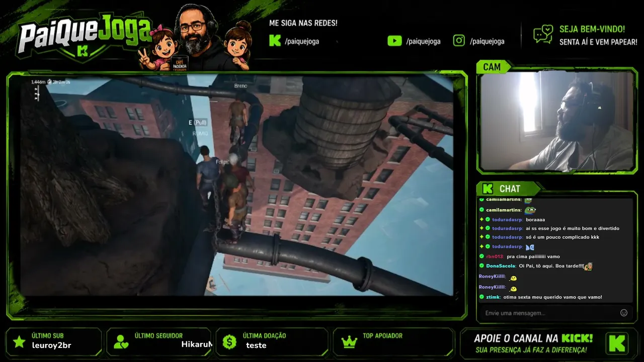Click the chat message "boraaaa"
Viewport: 644px width, 362px height.
[x=535, y=220]
